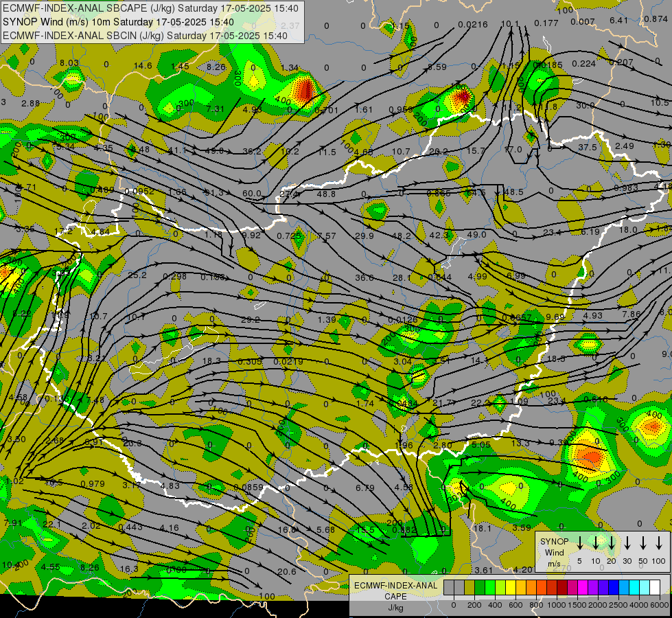Select the yellow-green CAPE legend swatch

500,588
